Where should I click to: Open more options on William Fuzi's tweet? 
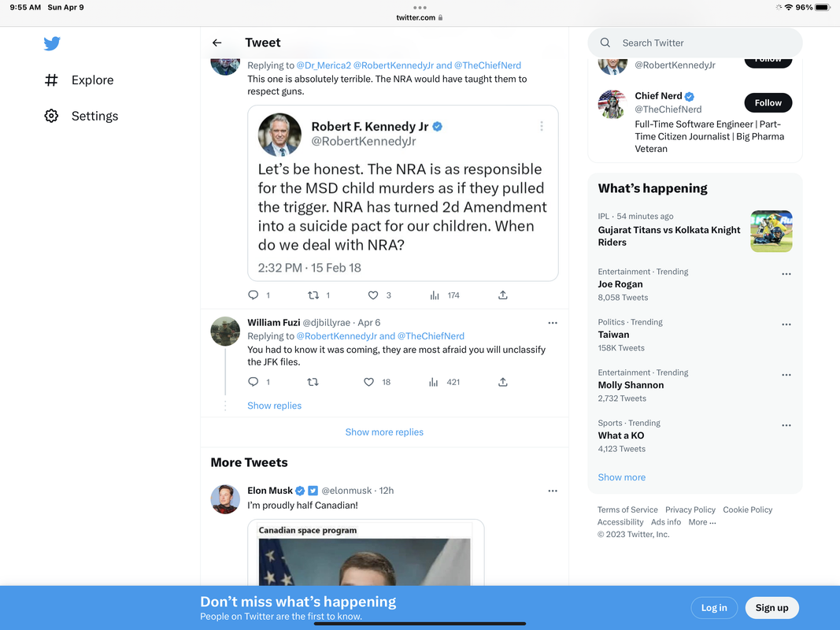point(553,323)
